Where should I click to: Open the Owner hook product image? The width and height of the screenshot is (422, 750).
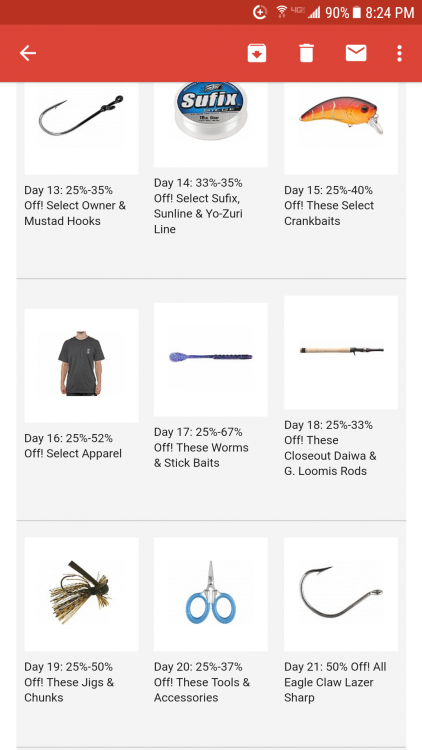[x=81, y=128]
